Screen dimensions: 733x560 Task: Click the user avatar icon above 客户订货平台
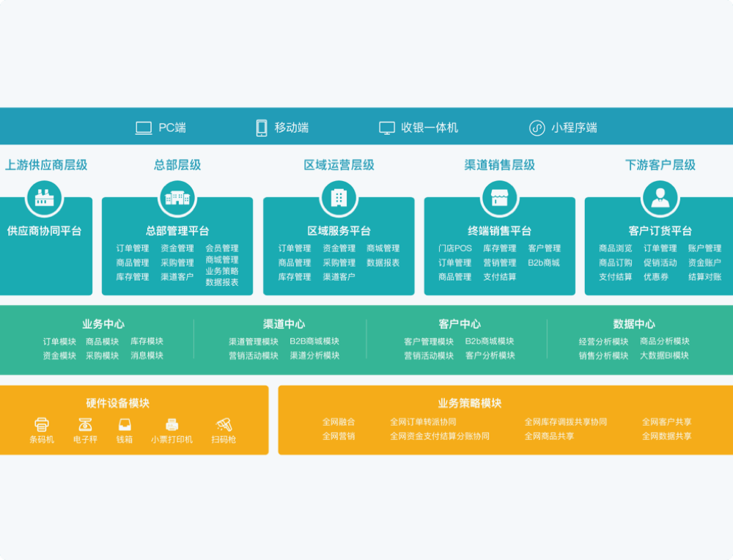point(660,198)
